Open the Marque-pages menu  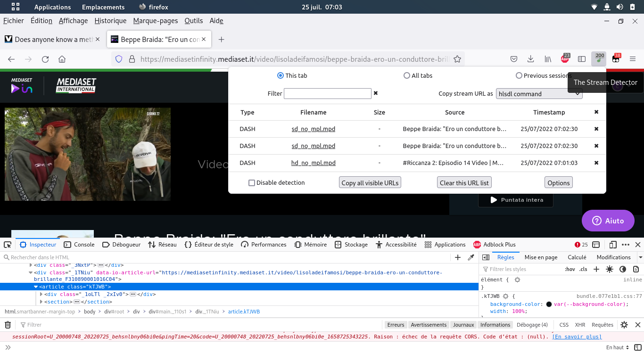point(156,21)
